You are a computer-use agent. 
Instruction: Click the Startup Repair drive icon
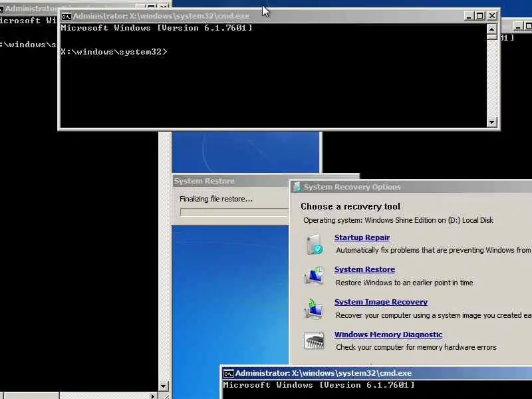[x=314, y=244]
